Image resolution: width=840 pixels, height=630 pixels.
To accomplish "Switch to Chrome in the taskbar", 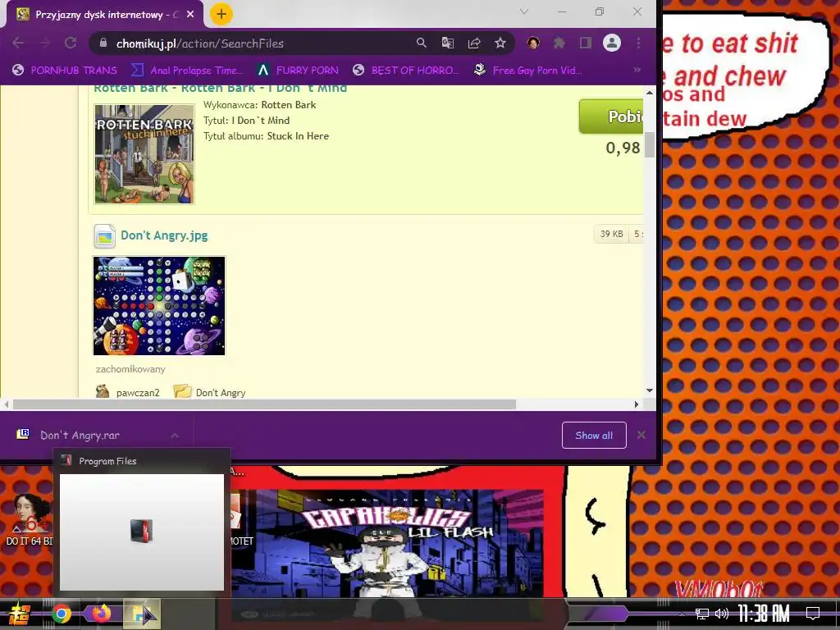I will (61, 614).
